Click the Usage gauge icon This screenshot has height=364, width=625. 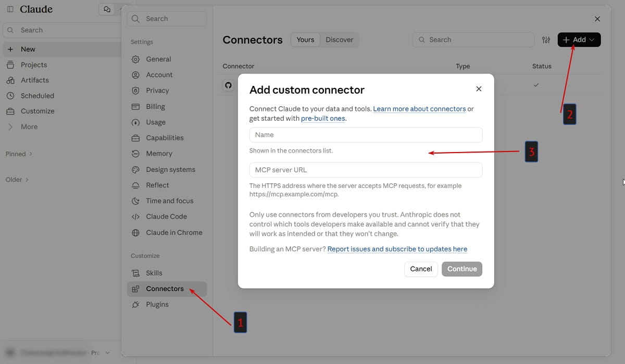click(x=136, y=122)
